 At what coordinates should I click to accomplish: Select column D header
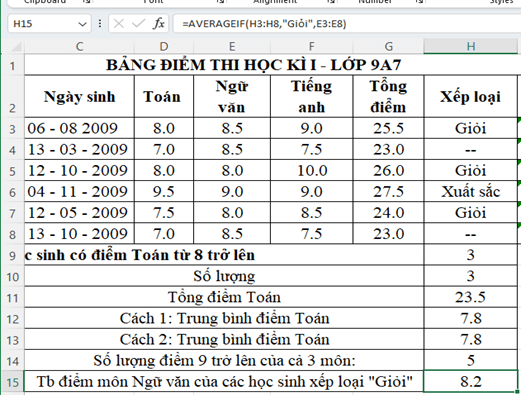[164, 46]
